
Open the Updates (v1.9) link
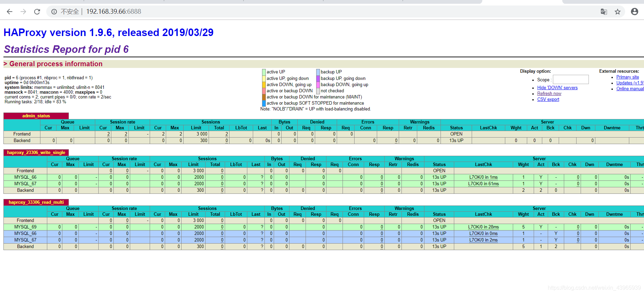click(630, 83)
